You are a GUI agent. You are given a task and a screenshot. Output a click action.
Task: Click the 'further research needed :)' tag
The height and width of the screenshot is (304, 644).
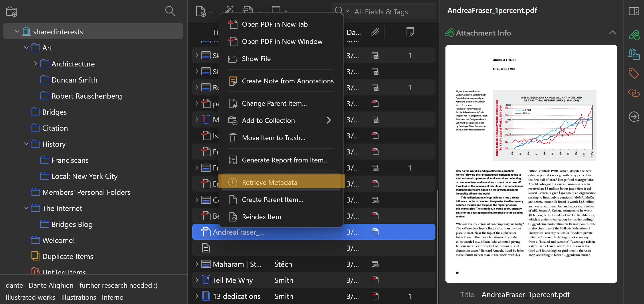click(x=118, y=285)
